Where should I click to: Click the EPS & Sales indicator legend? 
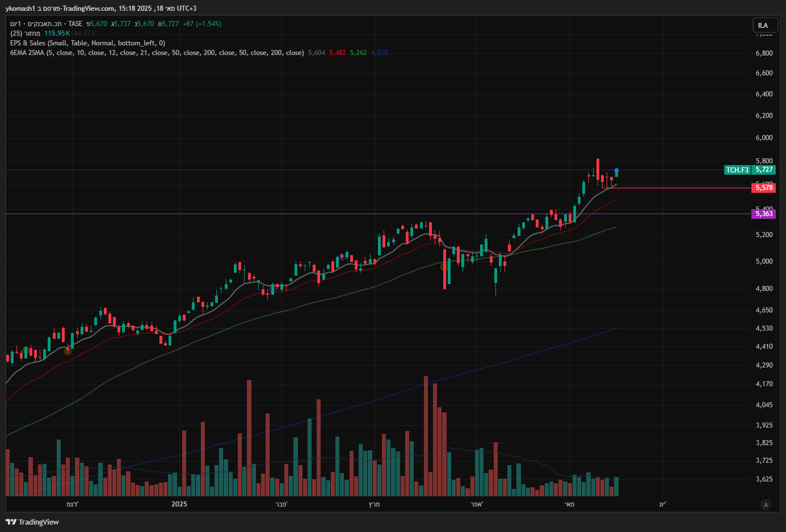pyautogui.click(x=87, y=43)
